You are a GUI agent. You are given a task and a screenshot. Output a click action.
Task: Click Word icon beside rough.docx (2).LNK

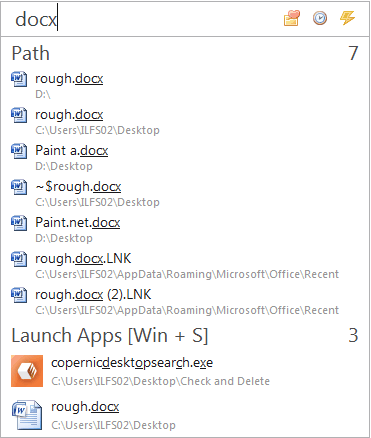coord(19,295)
